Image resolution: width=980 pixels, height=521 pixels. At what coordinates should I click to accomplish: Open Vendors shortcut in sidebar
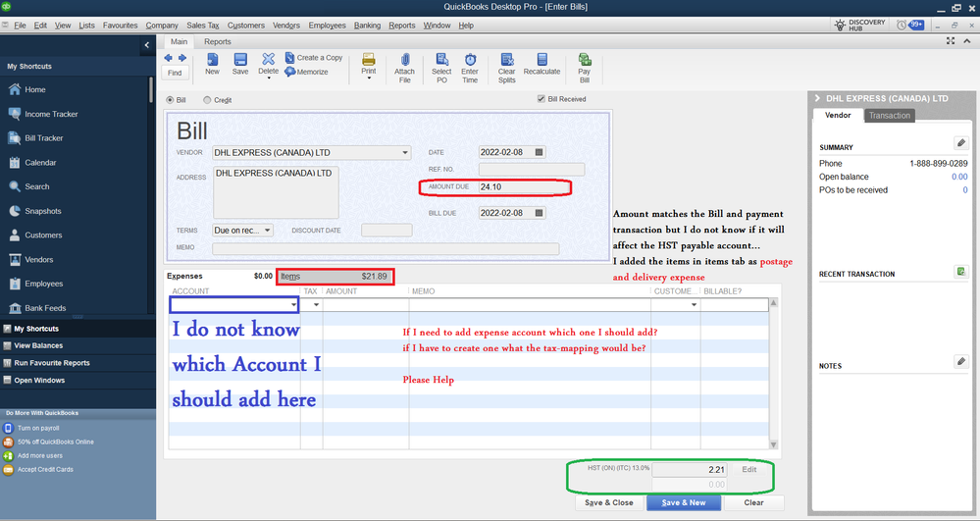[x=31, y=260]
